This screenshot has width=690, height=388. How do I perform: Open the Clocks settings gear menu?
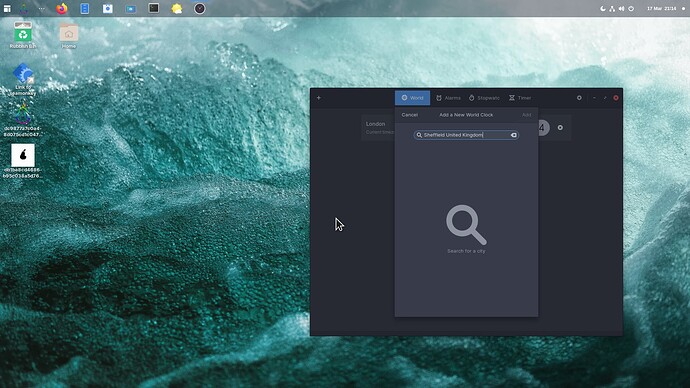click(x=579, y=98)
